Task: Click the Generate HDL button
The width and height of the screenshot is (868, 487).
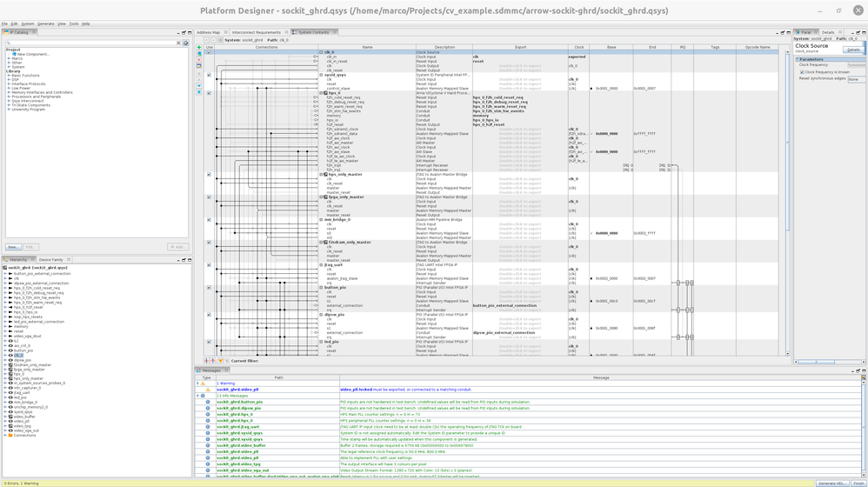Action: click(831, 483)
